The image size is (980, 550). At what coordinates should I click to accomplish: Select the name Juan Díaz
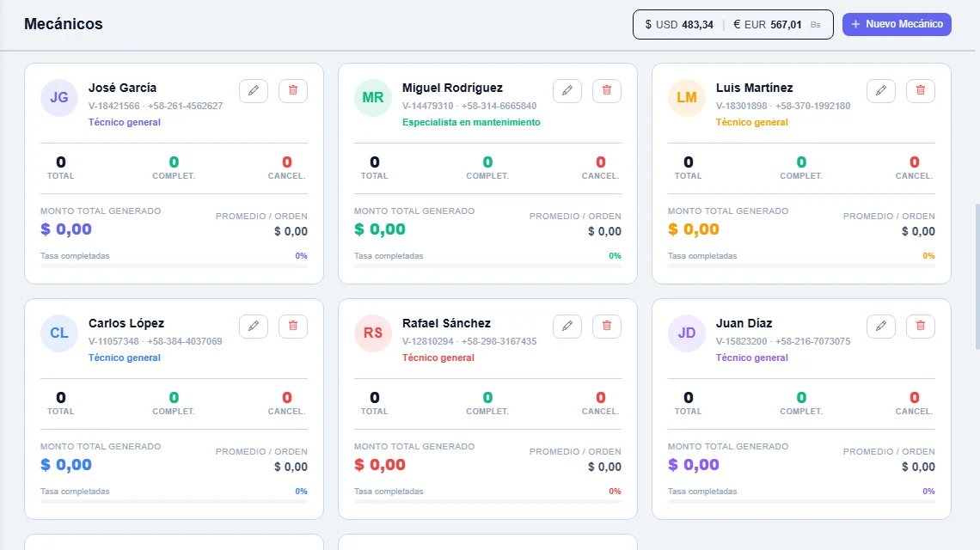(x=744, y=324)
